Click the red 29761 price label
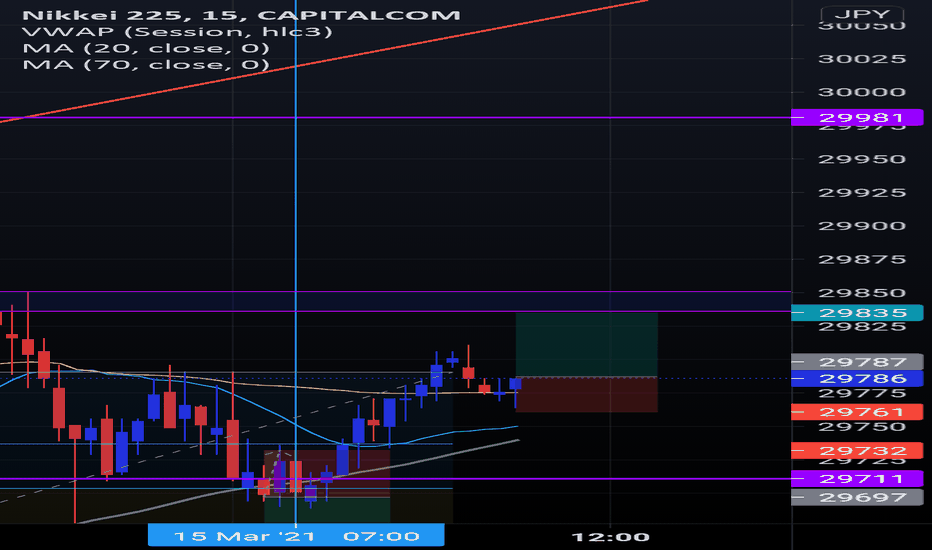 857,411
